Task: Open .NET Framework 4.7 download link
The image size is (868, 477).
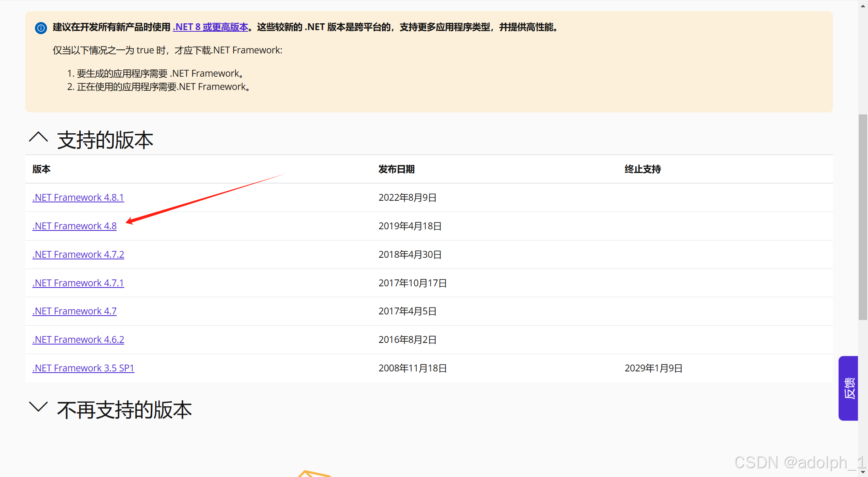Action: (x=74, y=311)
